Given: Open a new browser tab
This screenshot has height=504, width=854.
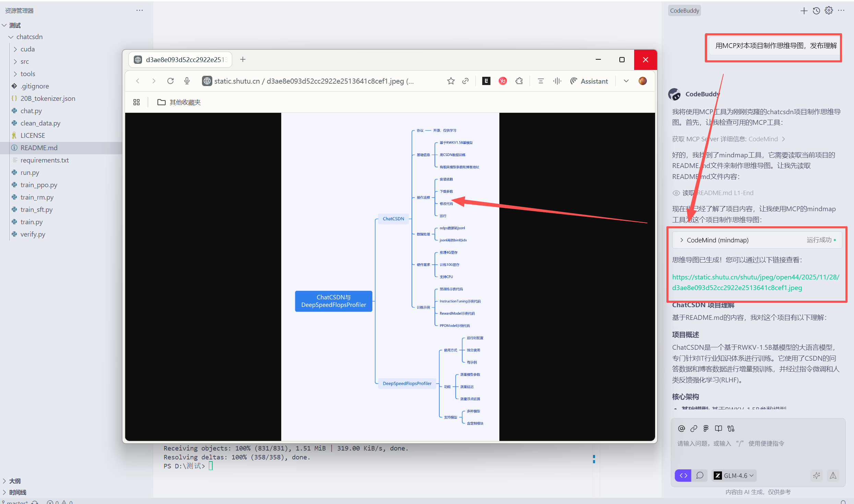Looking at the screenshot, I should coord(243,59).
